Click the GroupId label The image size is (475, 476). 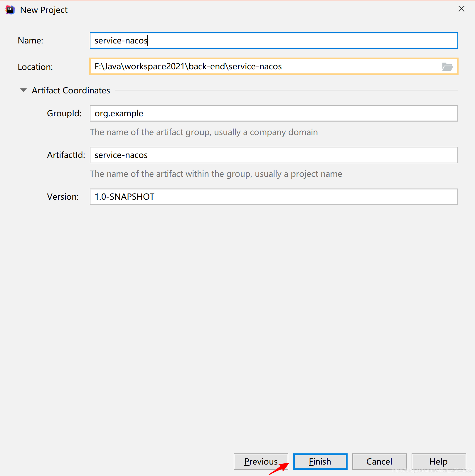(x=64, y=113)
